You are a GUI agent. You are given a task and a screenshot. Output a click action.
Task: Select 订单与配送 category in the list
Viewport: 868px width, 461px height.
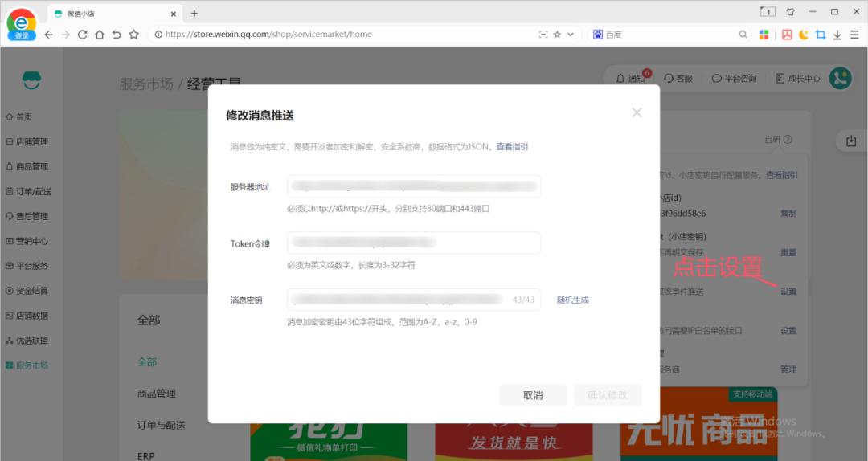(x=161, y=425)
